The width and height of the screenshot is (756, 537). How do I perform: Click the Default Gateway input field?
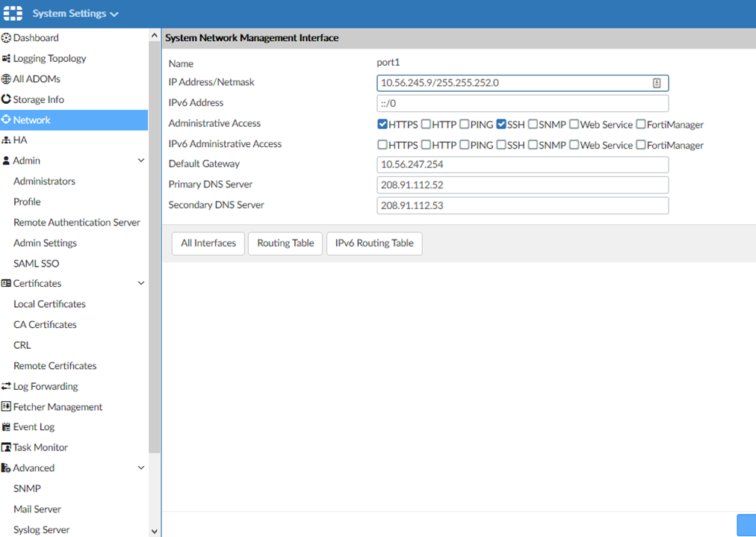pos(522,164)
